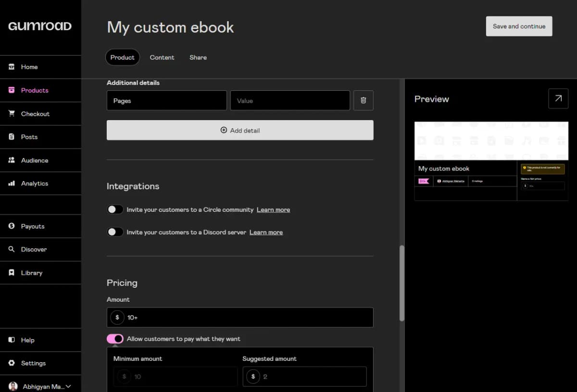Open Library in the sidebar
This screenshot has width=577, height=392.
[x=40, y=273]
